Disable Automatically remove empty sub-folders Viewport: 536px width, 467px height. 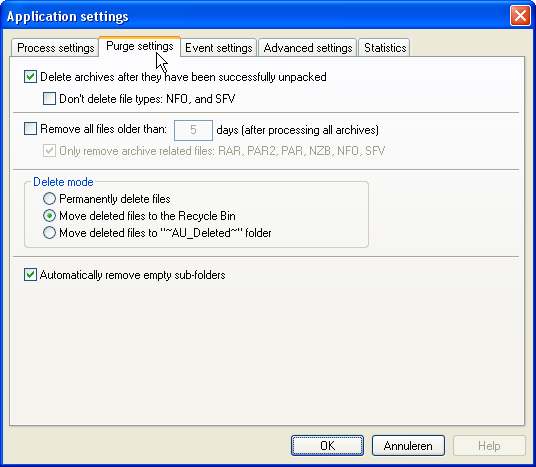pyautogui.click(x=30, y=275)
